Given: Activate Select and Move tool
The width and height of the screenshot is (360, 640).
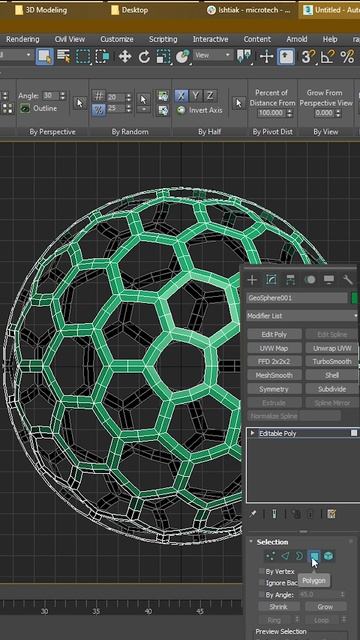Looking at the screenshot, I should pos(124,56).
